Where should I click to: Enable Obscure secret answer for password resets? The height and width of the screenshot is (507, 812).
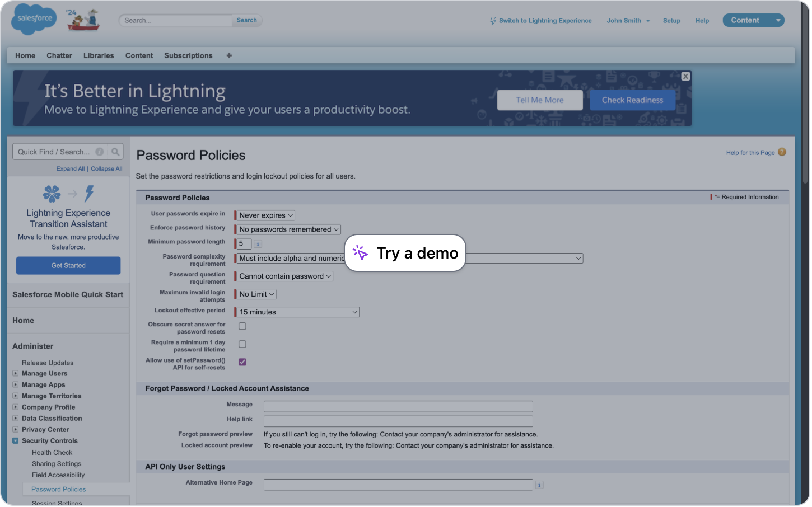[242, 326]
